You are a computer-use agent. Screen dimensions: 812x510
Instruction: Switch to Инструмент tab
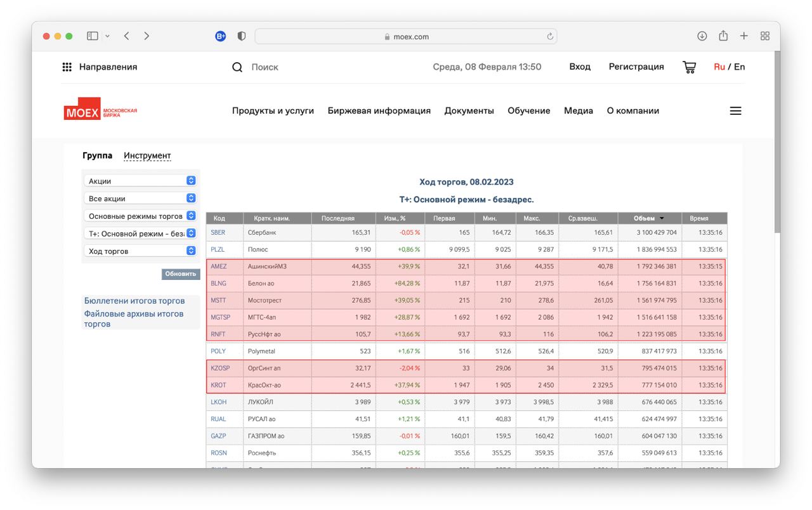(x=147, y=155)
